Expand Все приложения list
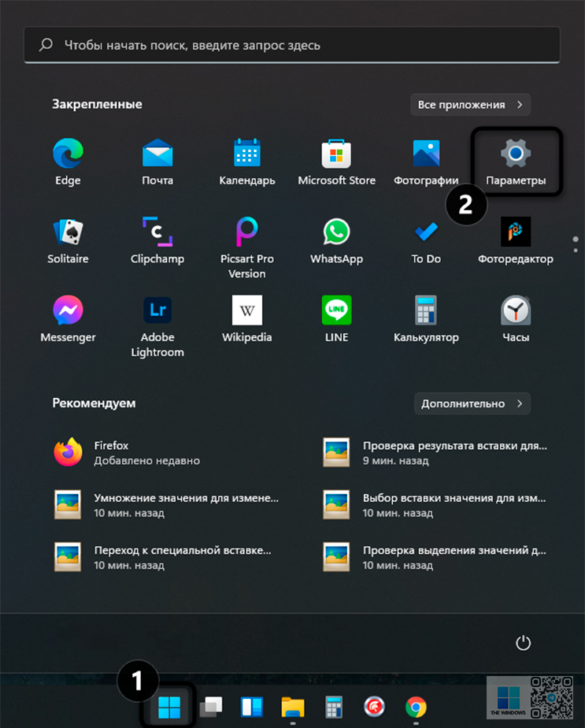The image size is (585, 728). 470,105
